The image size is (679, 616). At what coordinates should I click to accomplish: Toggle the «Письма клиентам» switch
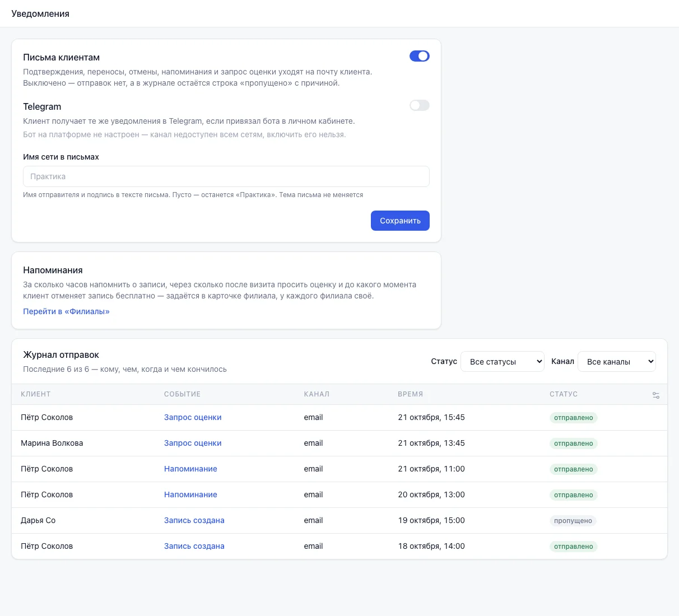click(x=420, y=56)
